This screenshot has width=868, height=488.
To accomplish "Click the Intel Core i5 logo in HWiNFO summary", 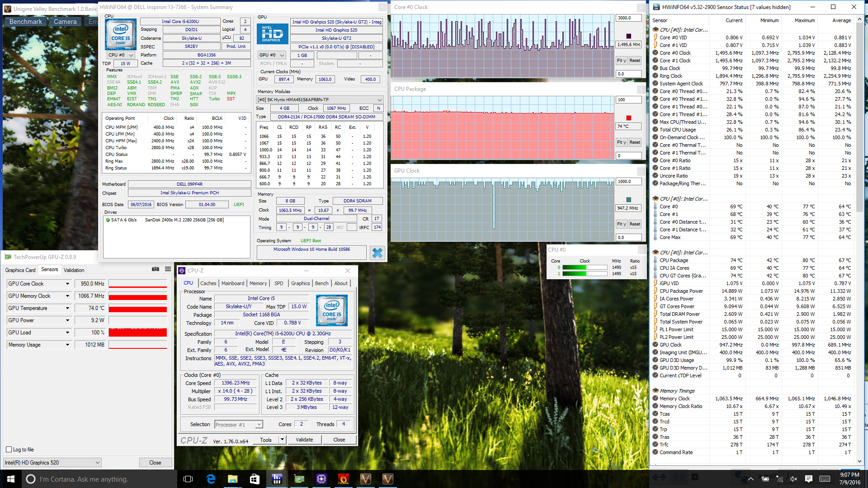I will (x=121, y=35).
